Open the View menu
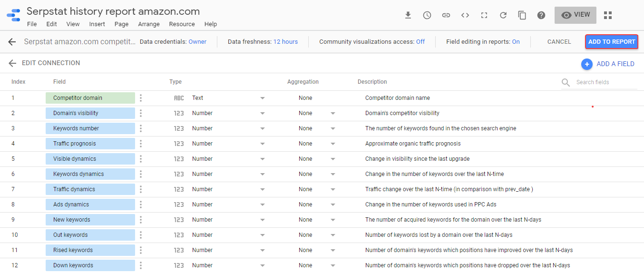The image size is (644, 273). point(73,24)
